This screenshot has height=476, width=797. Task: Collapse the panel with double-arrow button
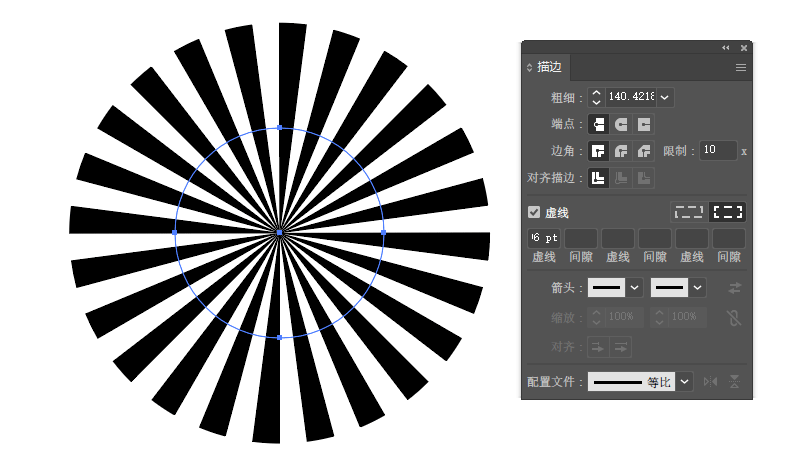coord(726,47)
